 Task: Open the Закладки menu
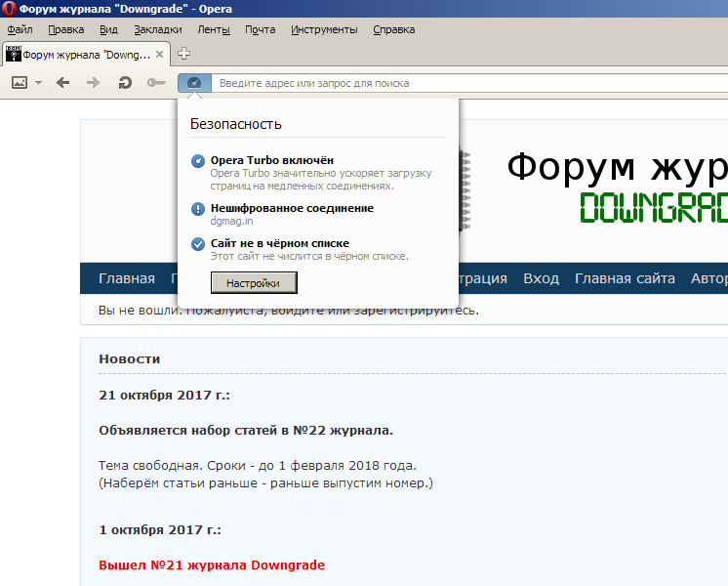tap(157, 29)
